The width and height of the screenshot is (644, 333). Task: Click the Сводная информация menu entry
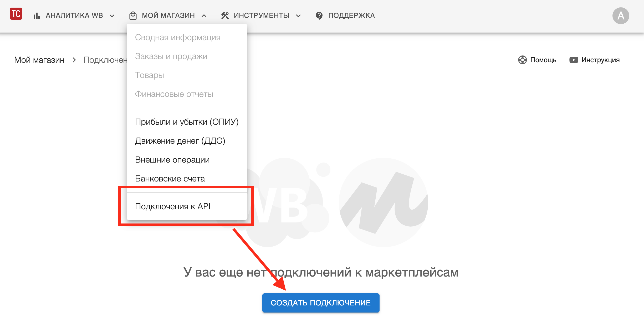click(178, 37)
